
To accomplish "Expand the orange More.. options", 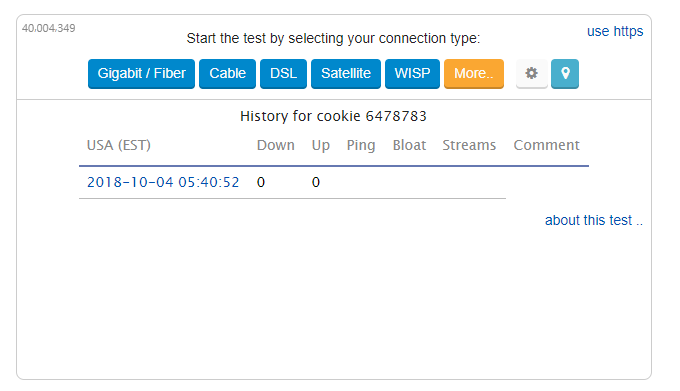I will tap(474, 74).
